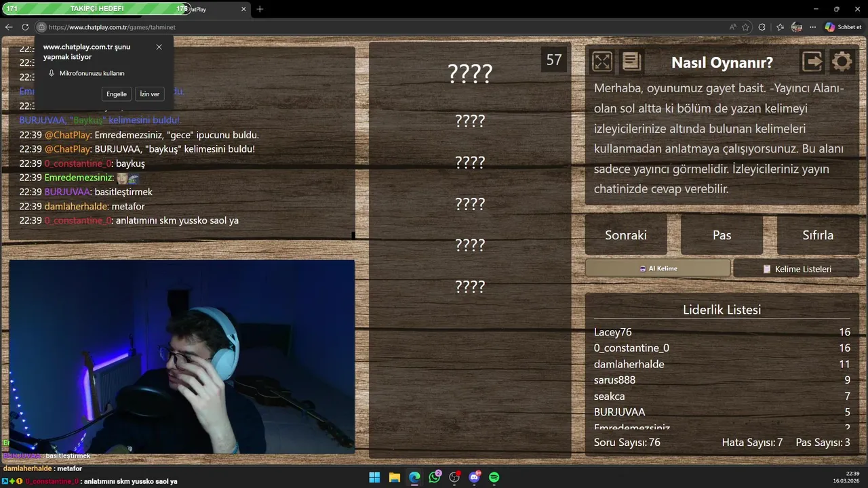The height and width of the screenshot is (488, 868).
Task: Switch to Kelime Listeleri tab
Action: coord(796,268)
